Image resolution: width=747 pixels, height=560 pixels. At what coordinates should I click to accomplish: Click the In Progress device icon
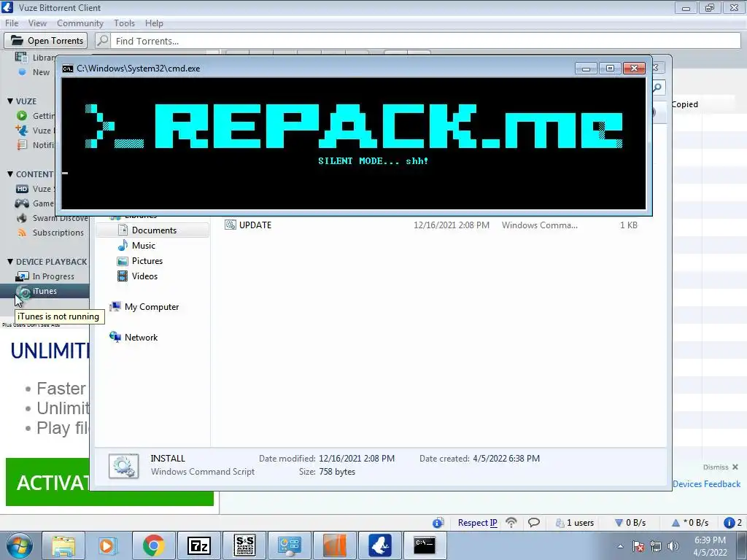(22, 276)
